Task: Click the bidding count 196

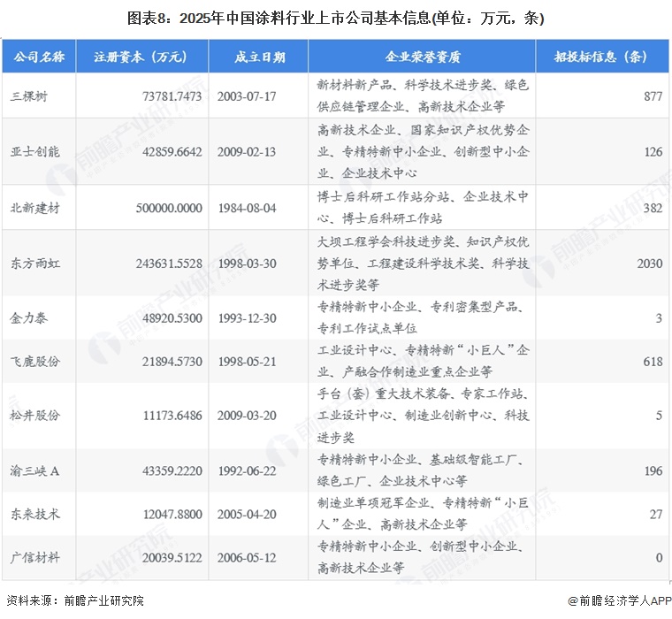Action: click(653, 471)
